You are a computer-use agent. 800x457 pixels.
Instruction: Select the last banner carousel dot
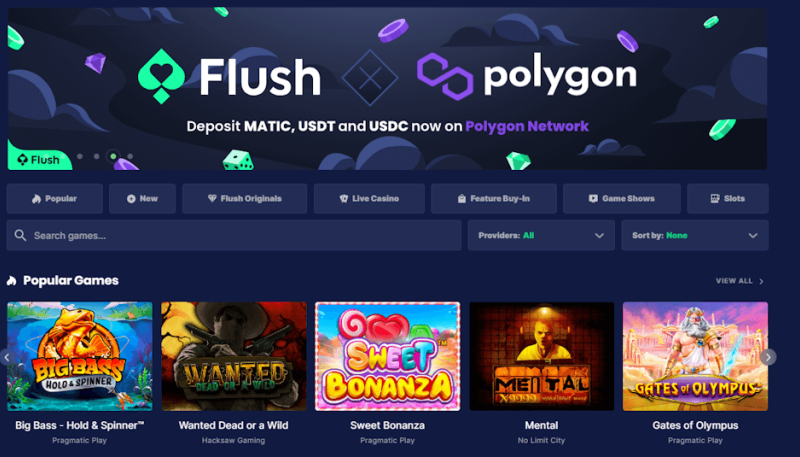[130, 157]
